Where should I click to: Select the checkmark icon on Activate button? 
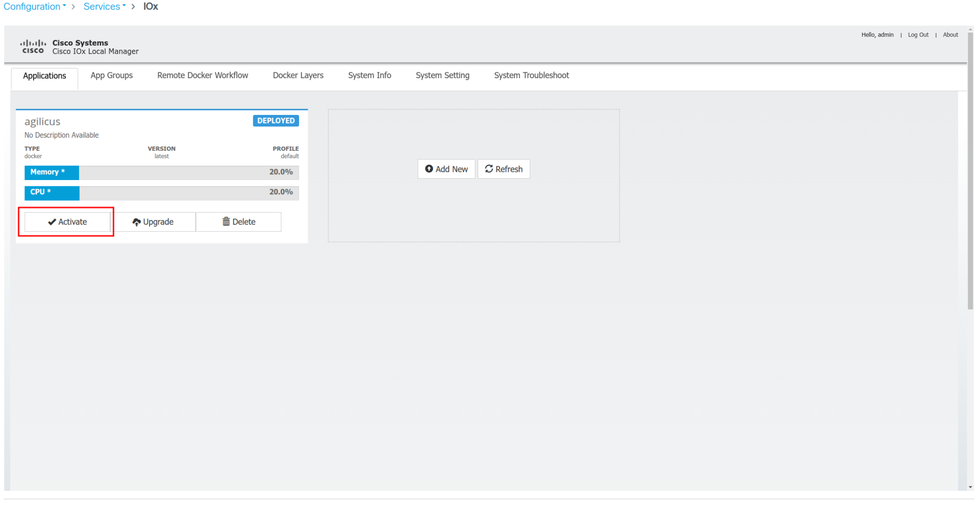[52, 222]
